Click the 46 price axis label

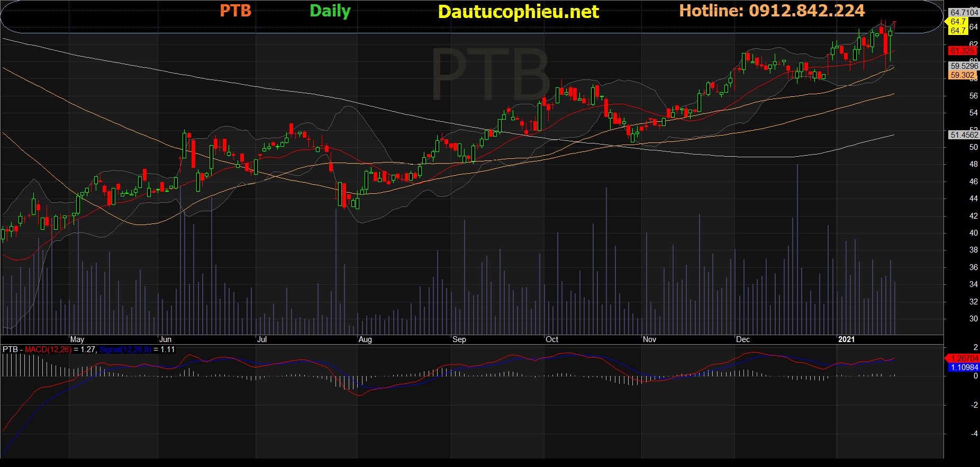[x=974, y=182]
